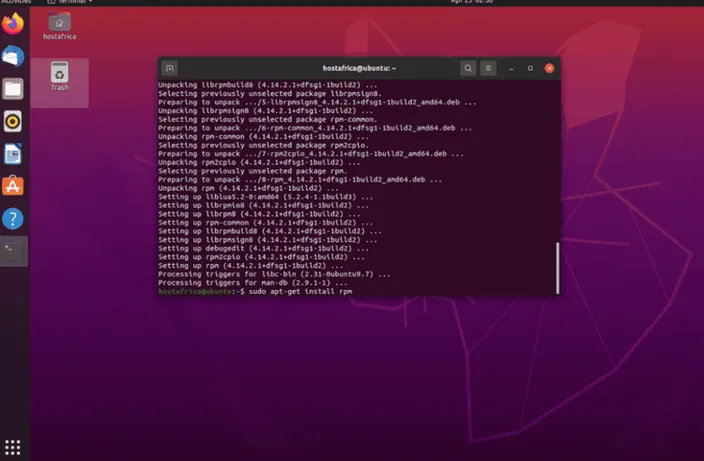Image resolution: width=704 pixels, height=461 pixels.
Task: Click 'Preparing to unpack .../8-rpm' line
Action: click(x=300, y=180)
